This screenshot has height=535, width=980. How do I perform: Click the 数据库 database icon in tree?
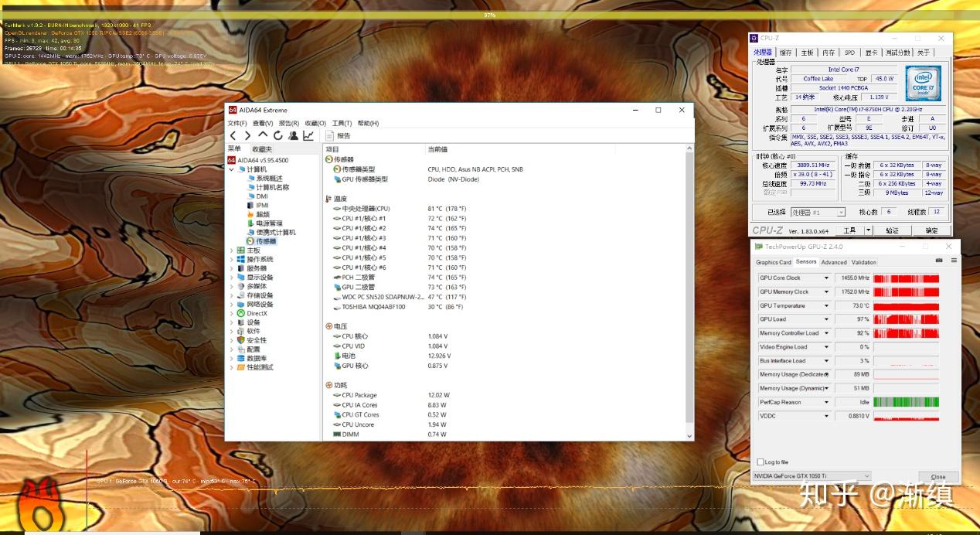click(241, 358)
